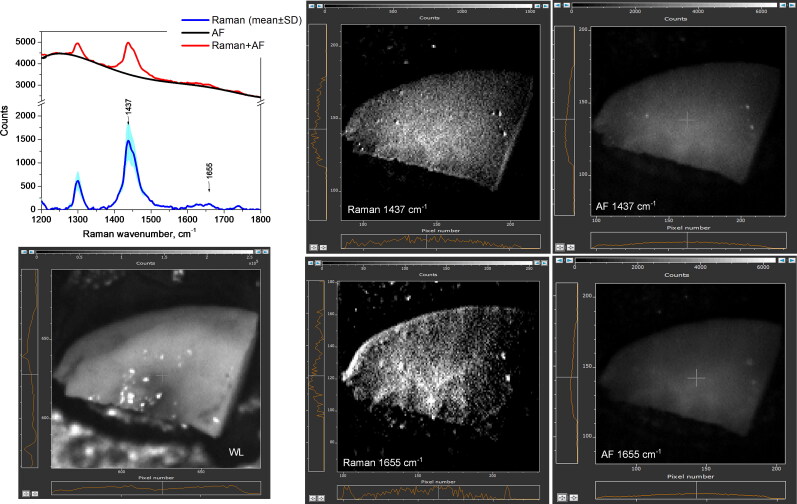The height and width of the screenshot is (504, 797).
Task: Click horizontal profile plot under WL image
Action: [156, 488]
